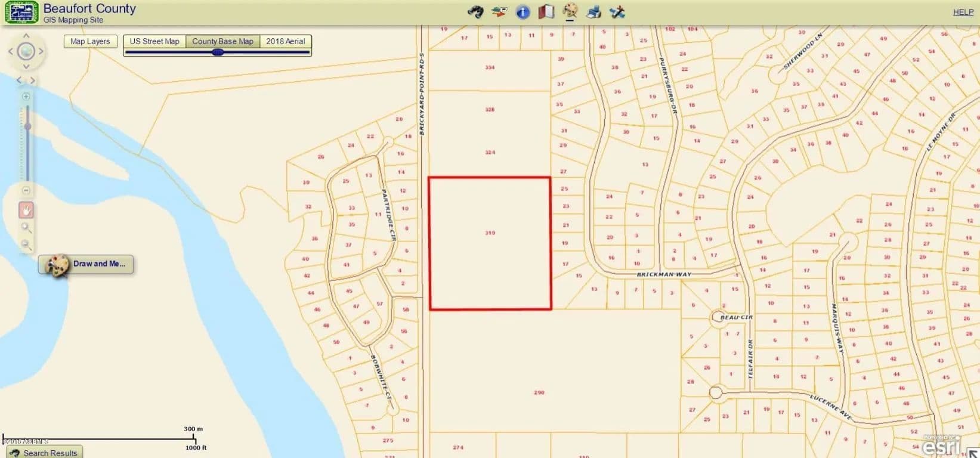This screenshot has width=980, height=458.
Task: Open the satellite tools icon in toolbar
Action: pos(617,12)
